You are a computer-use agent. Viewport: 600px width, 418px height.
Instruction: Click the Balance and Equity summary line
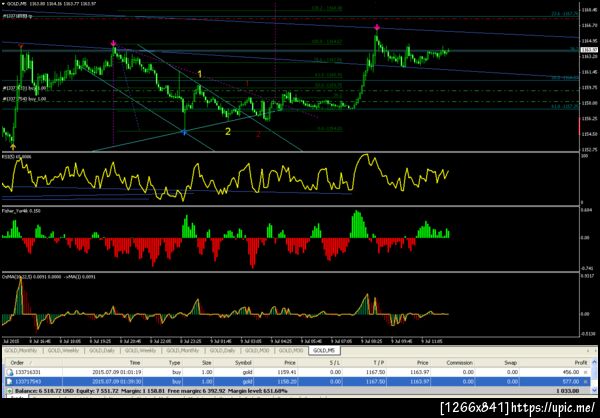click(151, 391)
